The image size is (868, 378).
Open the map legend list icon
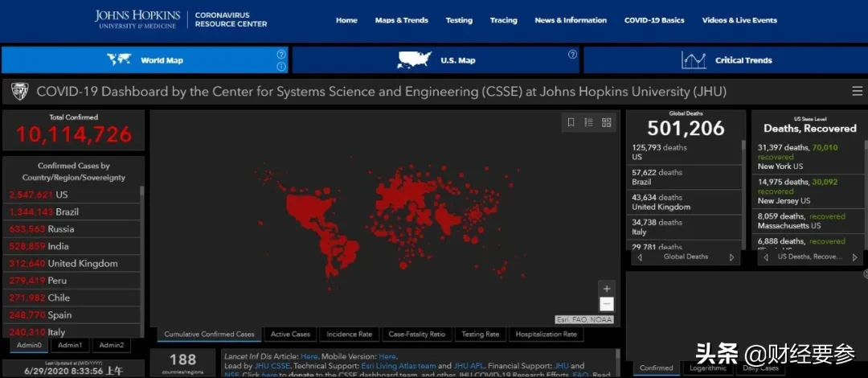(588, 122)
